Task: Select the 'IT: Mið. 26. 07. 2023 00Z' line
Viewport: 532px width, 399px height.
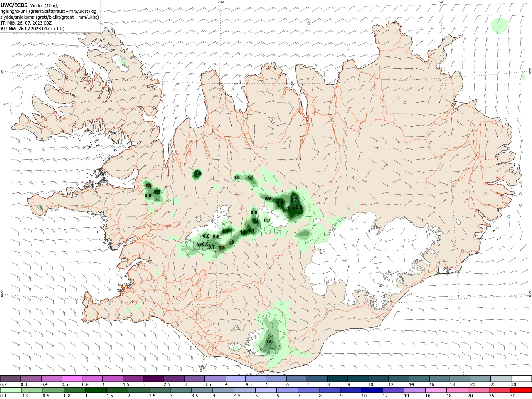Action: pyautogui.click(x=25, y=23)
